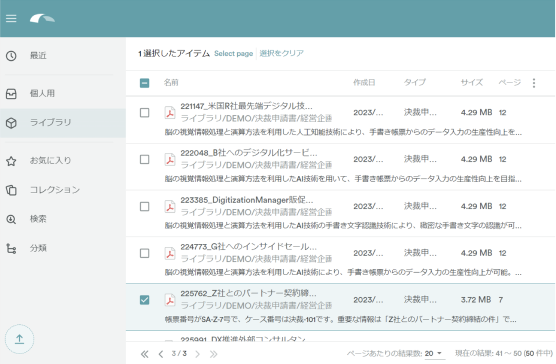Sort by the サイズ column header
Viewport: 556px width, 364px height.
(472, 83)
